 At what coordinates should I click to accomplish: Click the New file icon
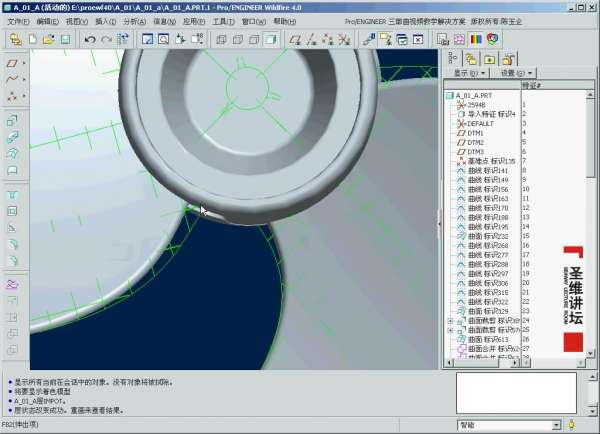33,39
